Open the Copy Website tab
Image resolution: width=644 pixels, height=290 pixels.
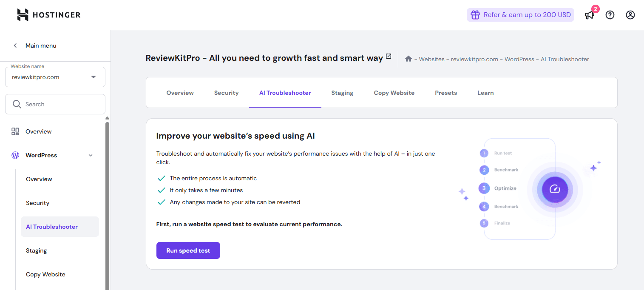[394, 93]
